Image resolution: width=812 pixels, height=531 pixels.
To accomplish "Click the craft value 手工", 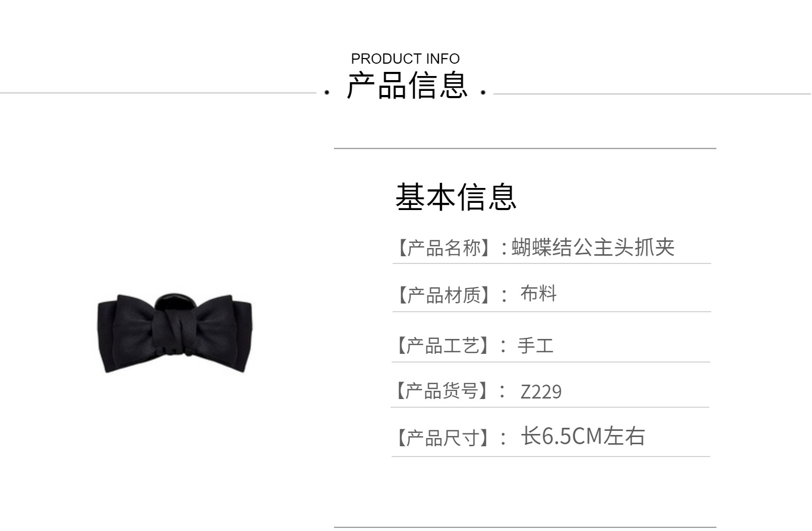I will coord(536,345).
